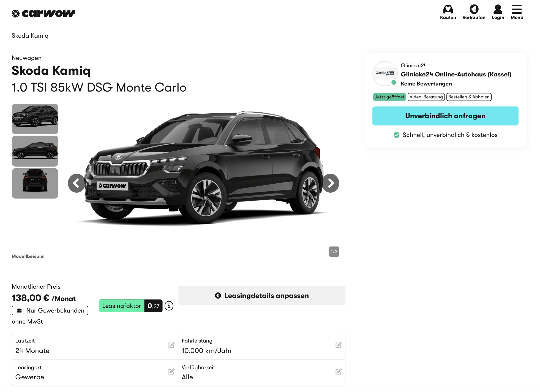Viewport: 540px width, 392px height.
Task: Edit the Verfügbarkeit Alle setting
Action: coord(339,372)
